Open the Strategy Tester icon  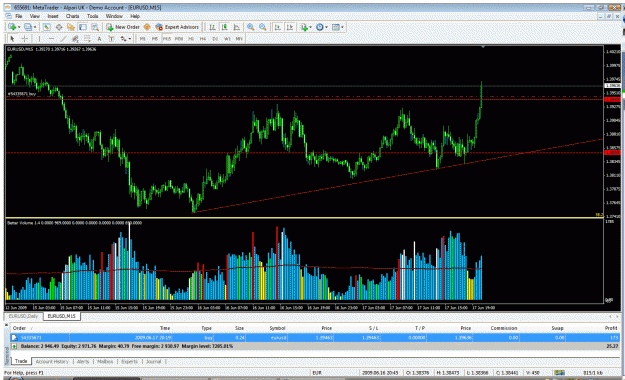coord(95,27)
